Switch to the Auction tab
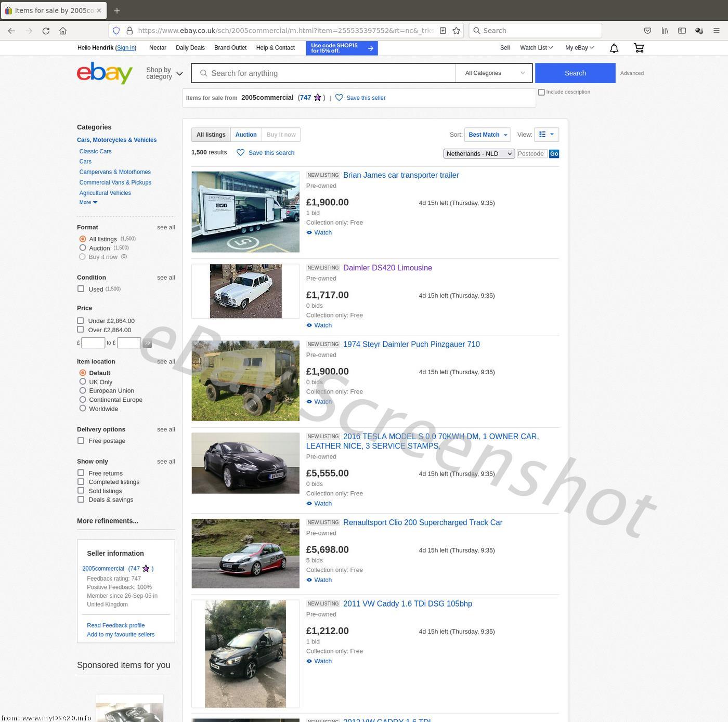Viewport: 728px width, 722px height. click(x=245, y=135)
